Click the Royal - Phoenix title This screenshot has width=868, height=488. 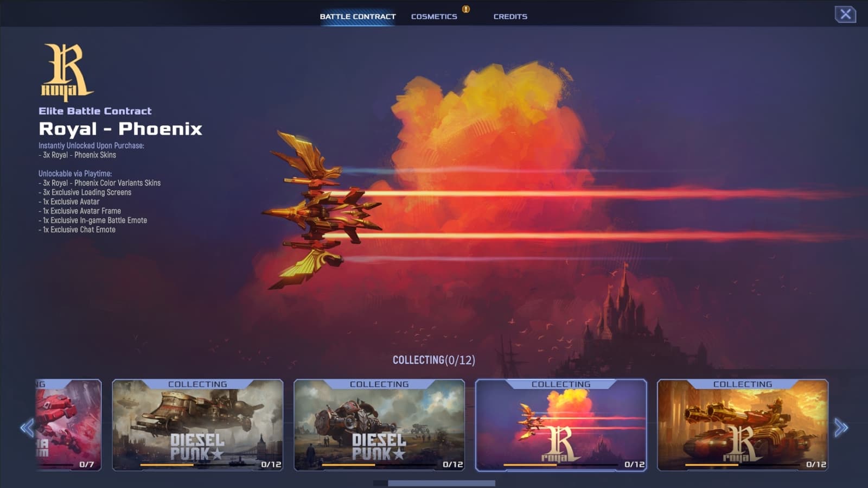tap(120, 129)
